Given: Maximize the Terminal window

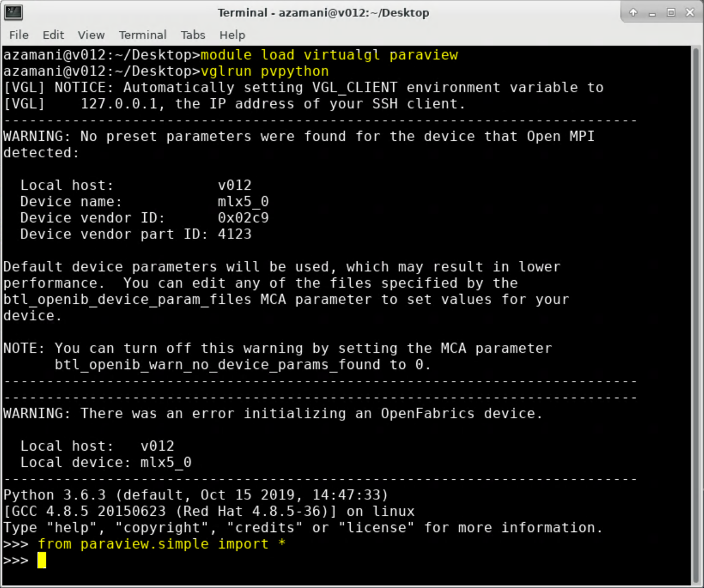Looking at the screenshot, I should [x=671, y=13].
